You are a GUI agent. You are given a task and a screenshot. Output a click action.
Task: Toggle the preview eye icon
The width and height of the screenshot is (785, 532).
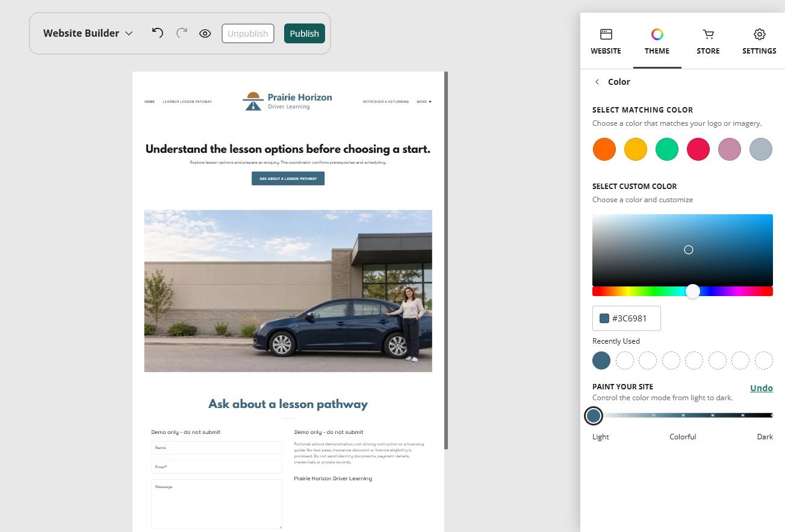tap(205, 33)
